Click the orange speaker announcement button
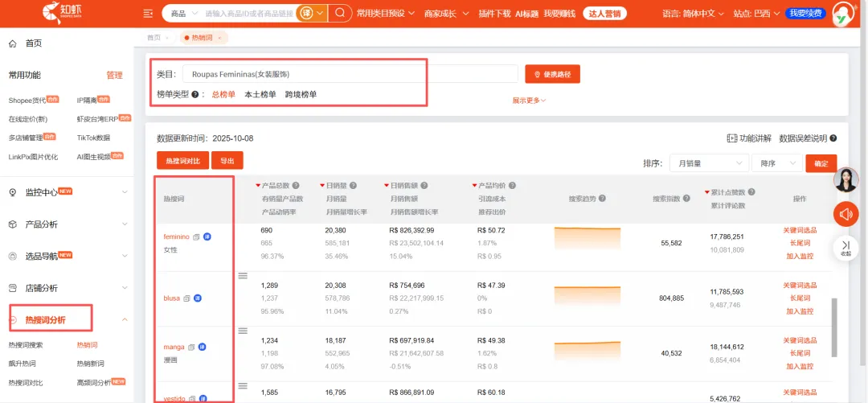Viewport: 868px width, 403px height. coord(845,214)
